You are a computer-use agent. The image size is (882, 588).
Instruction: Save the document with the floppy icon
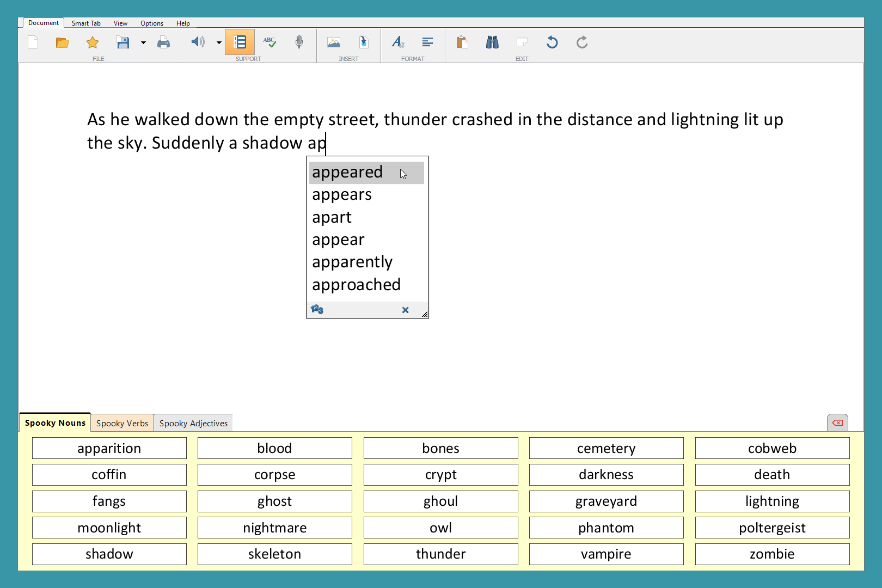[x=123, y=42]
